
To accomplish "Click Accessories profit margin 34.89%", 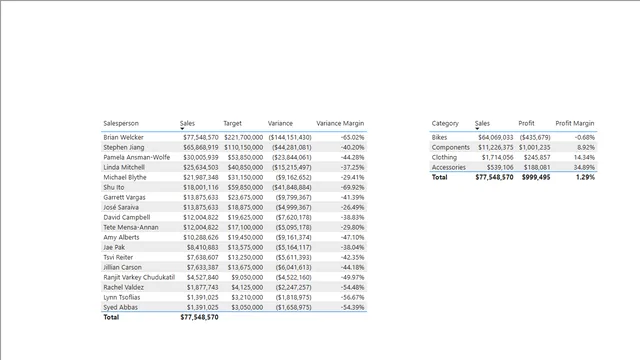I will 584,167.
